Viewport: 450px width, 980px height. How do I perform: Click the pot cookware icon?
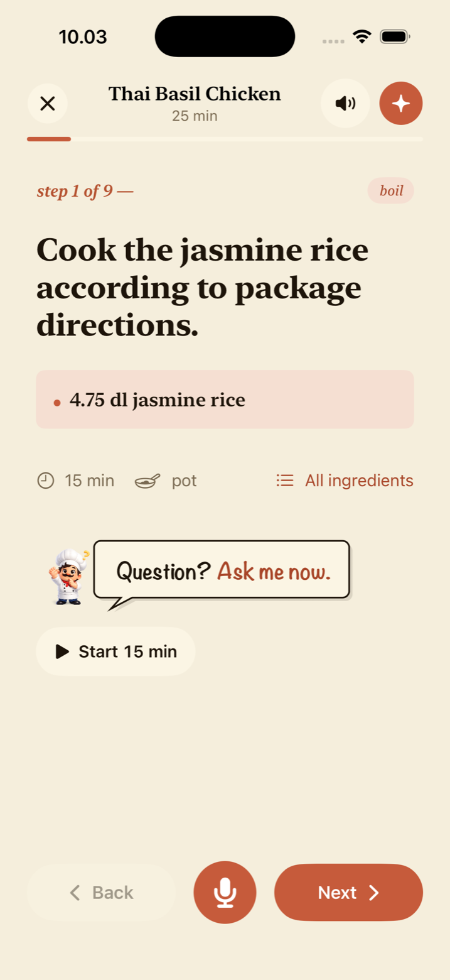(x=147, y=481)
